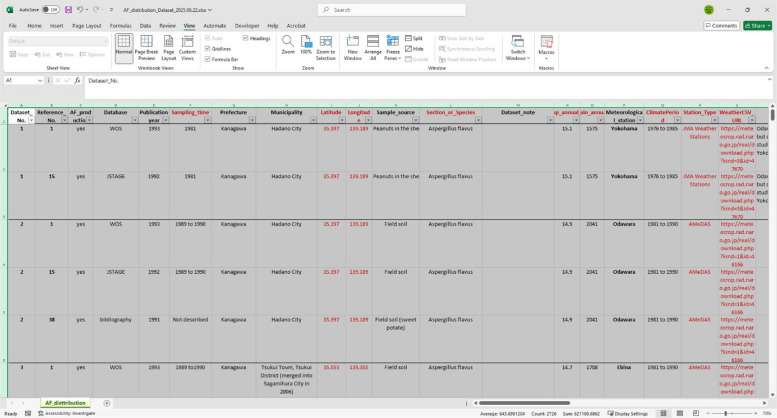
Task: Switch to the Formulas ribbon tab
Action: [120, 26]
